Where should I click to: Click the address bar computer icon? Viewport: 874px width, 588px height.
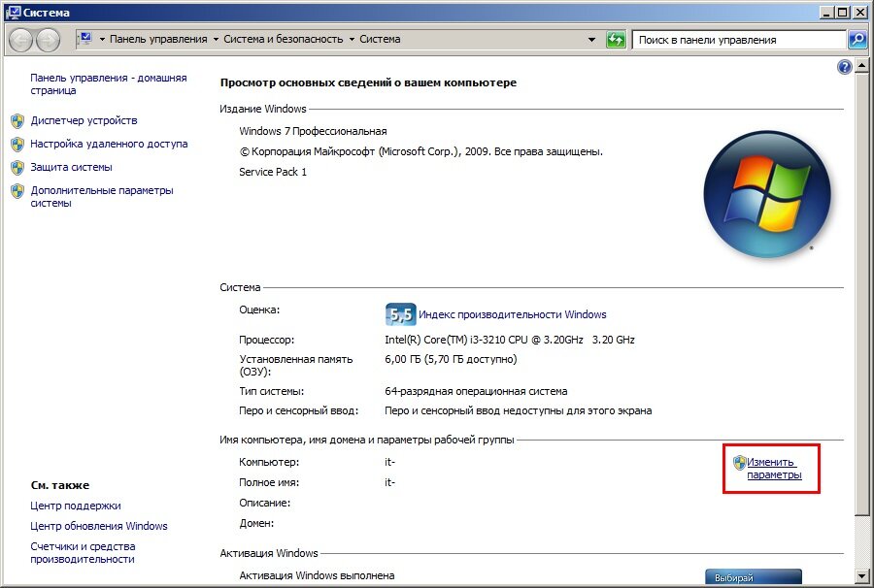click(85, 39)
